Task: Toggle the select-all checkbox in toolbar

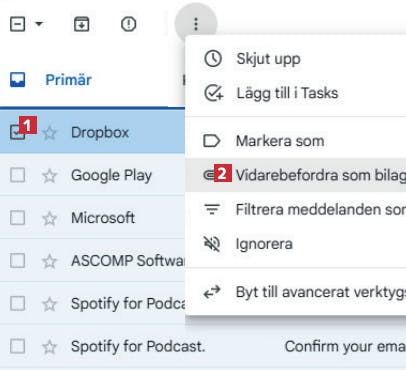Action: point(17,24)
